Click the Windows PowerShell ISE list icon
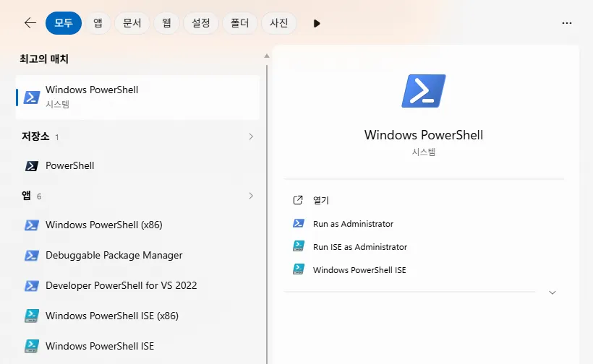This screenshot has height=364, width=593. click(x=32, y=346)
